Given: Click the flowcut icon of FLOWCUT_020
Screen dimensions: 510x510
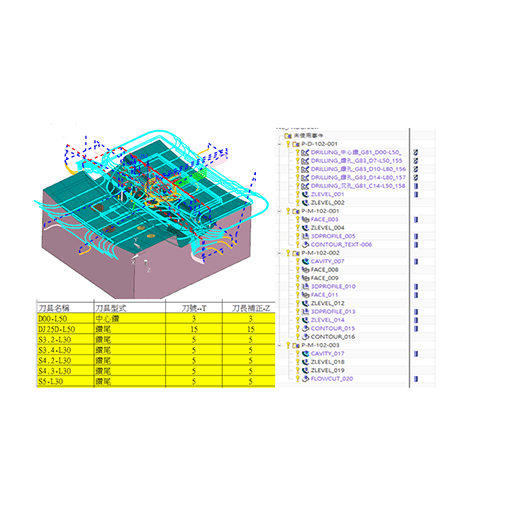Looking at the screenshot, I should pyautogui.click(x=305, y=379).
